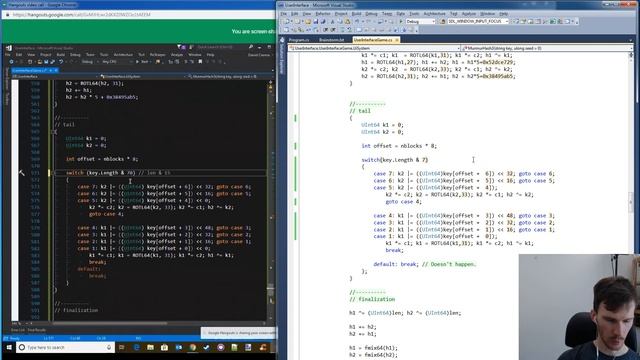The image size is (640, 360).
Task: Open SDL_WINDOW_INPUT_FOCUS find combo box
Action: pos(478,22)
